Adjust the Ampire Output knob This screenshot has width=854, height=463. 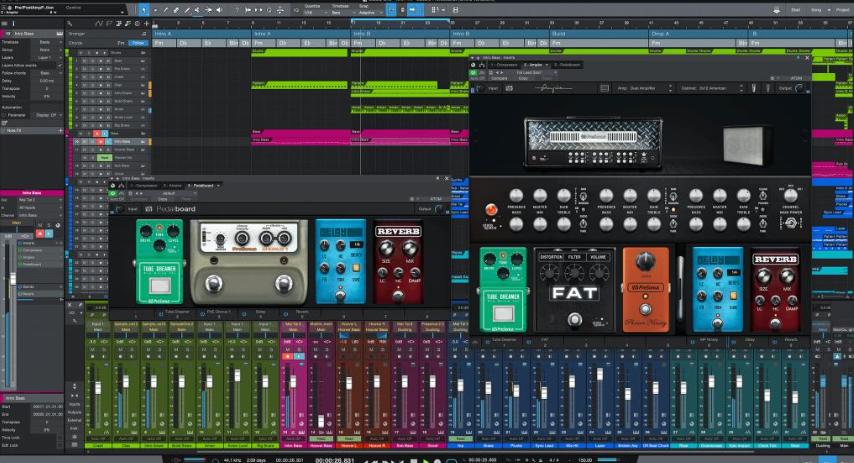[800, 88]
